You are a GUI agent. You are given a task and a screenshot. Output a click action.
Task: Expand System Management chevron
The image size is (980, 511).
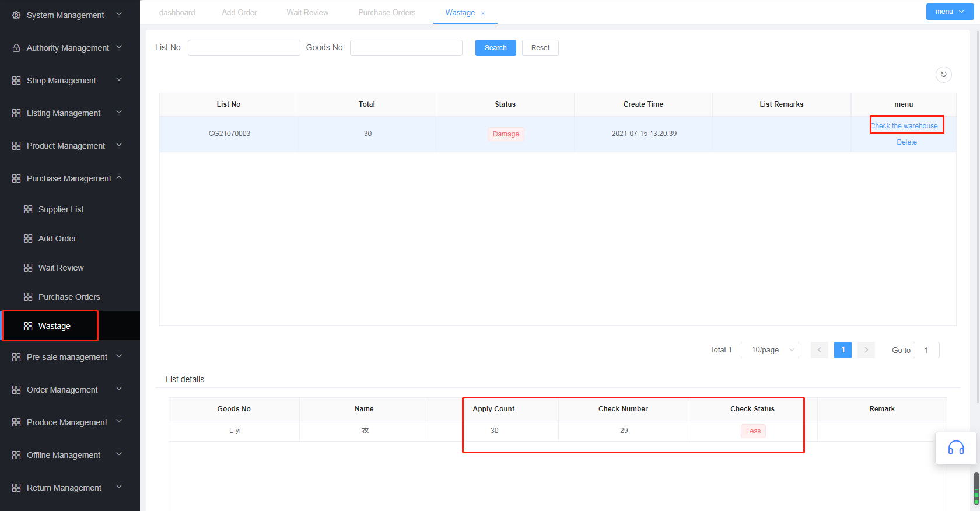pos(119,14)
